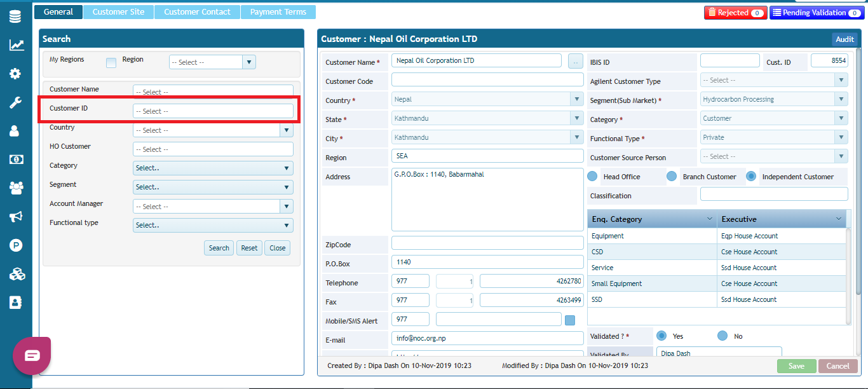Image resolution: width=868 pixels, height=389 pixels.
Task: Click the enquiry grid vertical scrollbar
Action: [849, 276]
